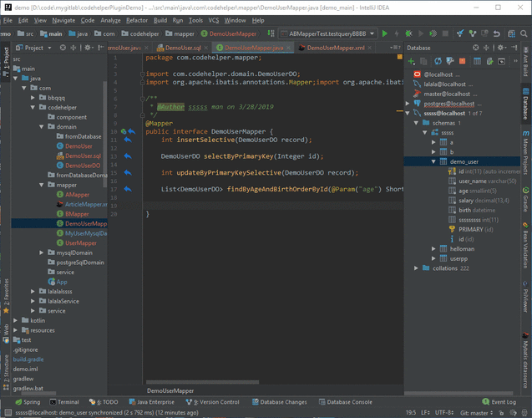This screenshot has width=532, height=418.
Task: Select build.gradle in the project tree
Action: click(28, 359)
